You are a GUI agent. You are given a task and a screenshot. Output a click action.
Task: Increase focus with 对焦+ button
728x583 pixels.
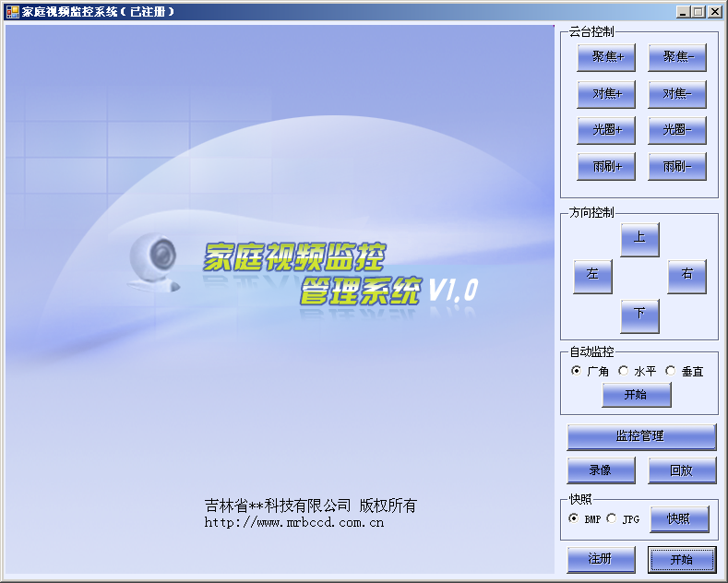point(606,94)
